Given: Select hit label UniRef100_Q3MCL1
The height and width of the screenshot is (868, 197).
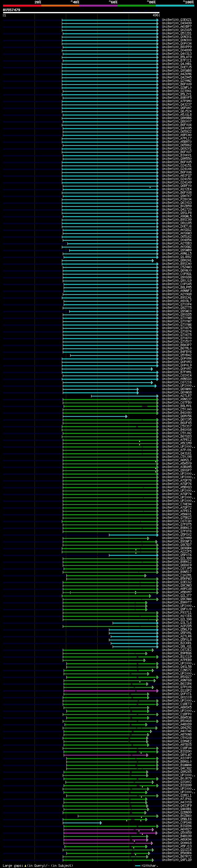Looking at the screenshot, I should coord(177,796).
